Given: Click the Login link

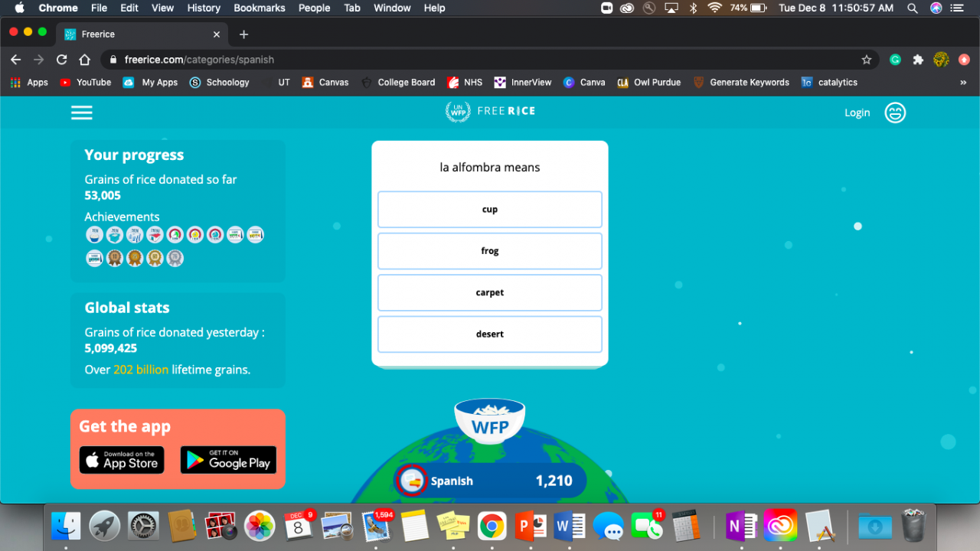Looking at the screenshot, I should (857, 112).
